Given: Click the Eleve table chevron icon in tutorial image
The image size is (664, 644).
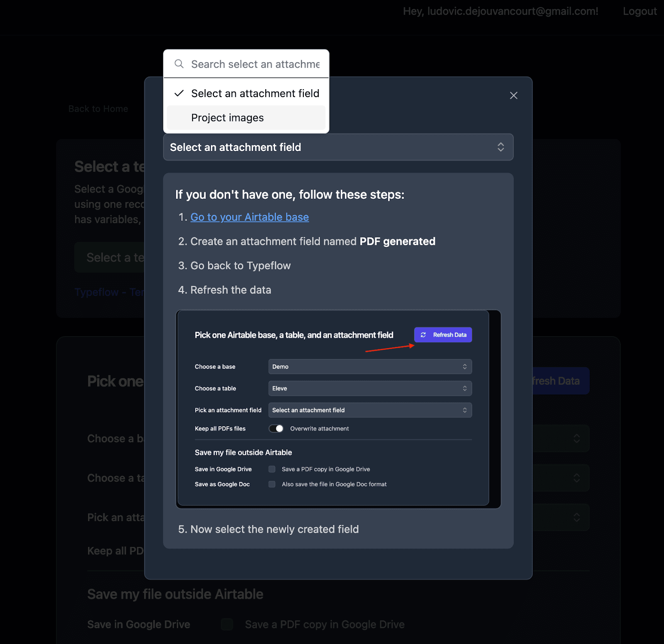Looking at the screenshot, I should 464,388.
